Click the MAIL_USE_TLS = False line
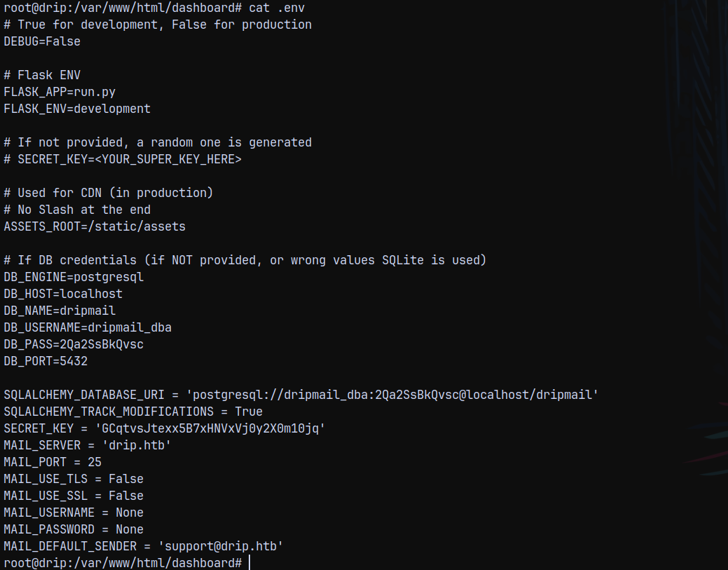 pos(74,479)
